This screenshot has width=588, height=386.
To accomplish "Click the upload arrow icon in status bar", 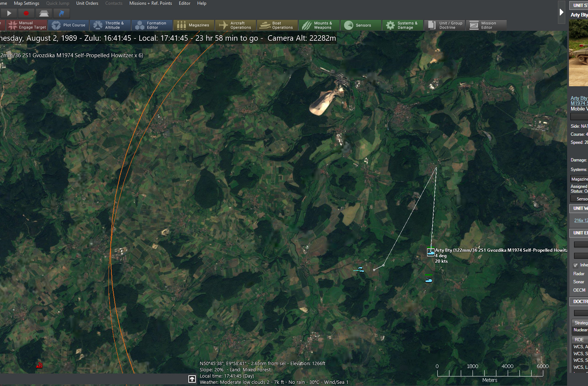I will pos(192,379).
